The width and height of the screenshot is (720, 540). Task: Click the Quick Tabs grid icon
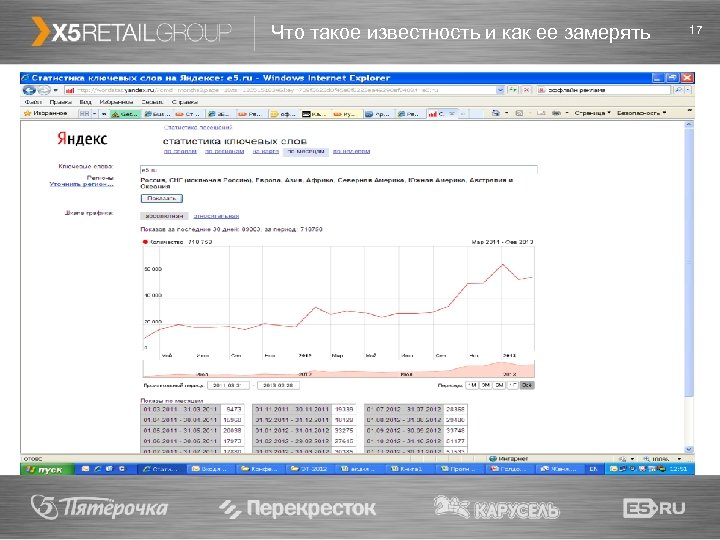pyautogui.click(x=84, y=113)
